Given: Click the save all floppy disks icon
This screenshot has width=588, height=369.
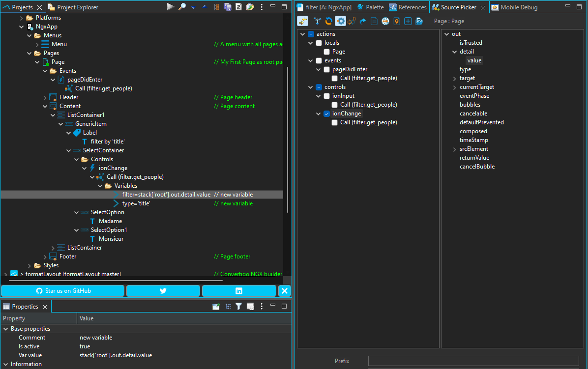Looking at the screenshot, I should (x=228, y=7).
